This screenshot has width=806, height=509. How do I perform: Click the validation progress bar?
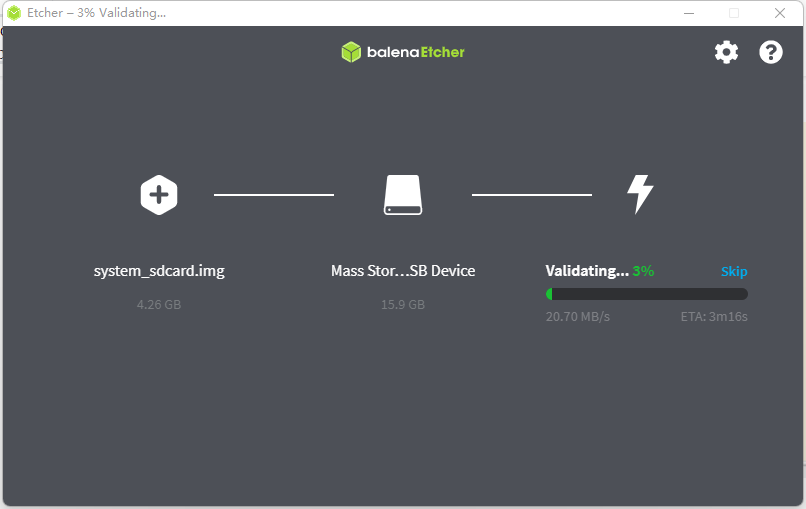tap(647, 294)
